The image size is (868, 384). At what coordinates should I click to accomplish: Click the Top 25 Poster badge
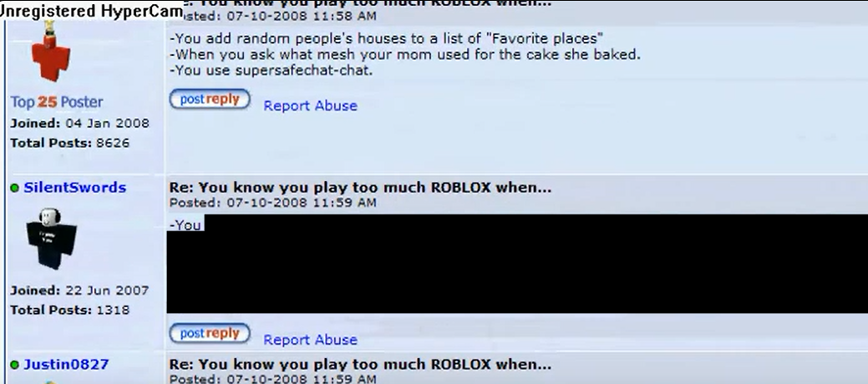pos(57,102)
